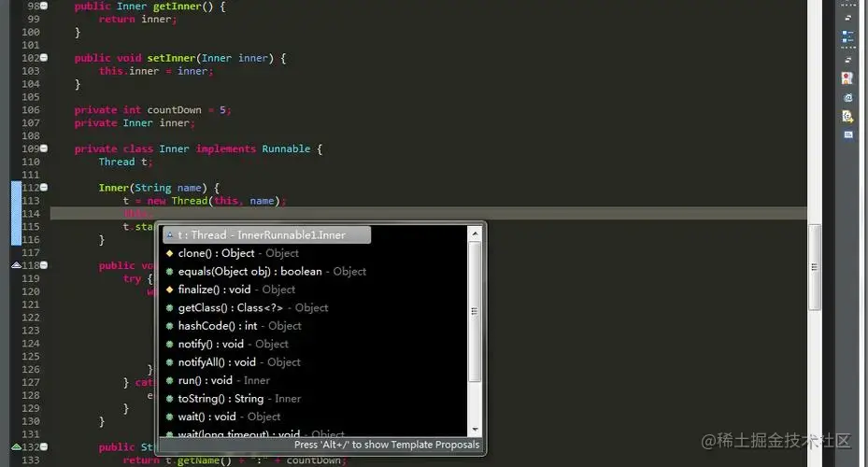Screen dimensions: 868x467
Task: Choose 'wait() : void - Object' proposal
Action: pos(315,417)
